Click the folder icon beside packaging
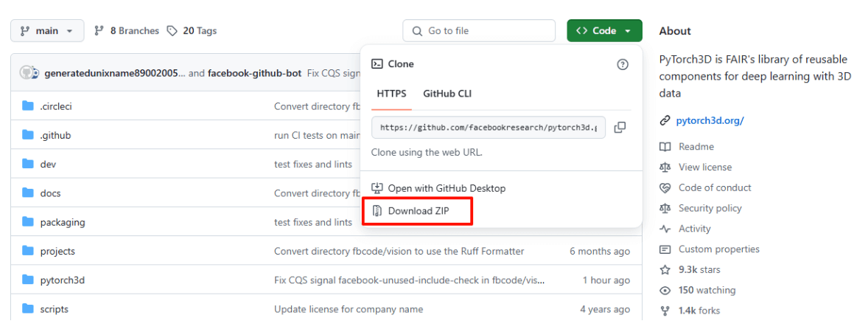Image resolution: width=868 pixels, height=335 pixels. [28, 222]
